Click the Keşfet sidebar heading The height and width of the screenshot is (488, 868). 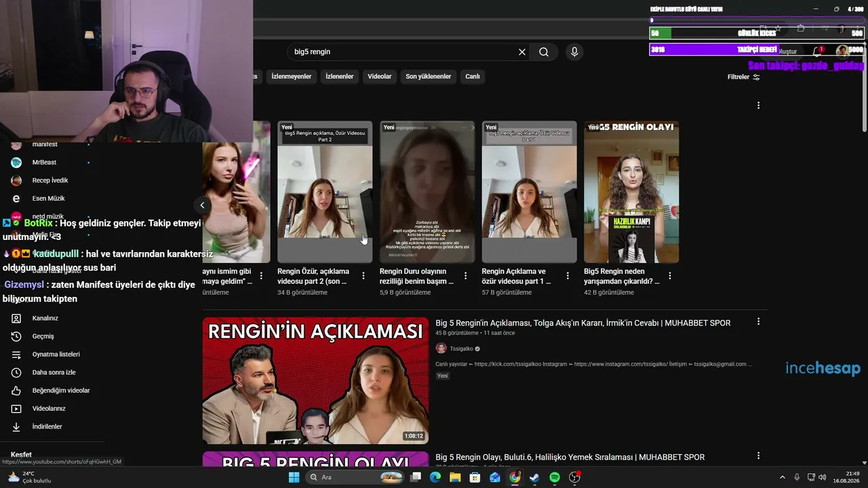point(21,455)
